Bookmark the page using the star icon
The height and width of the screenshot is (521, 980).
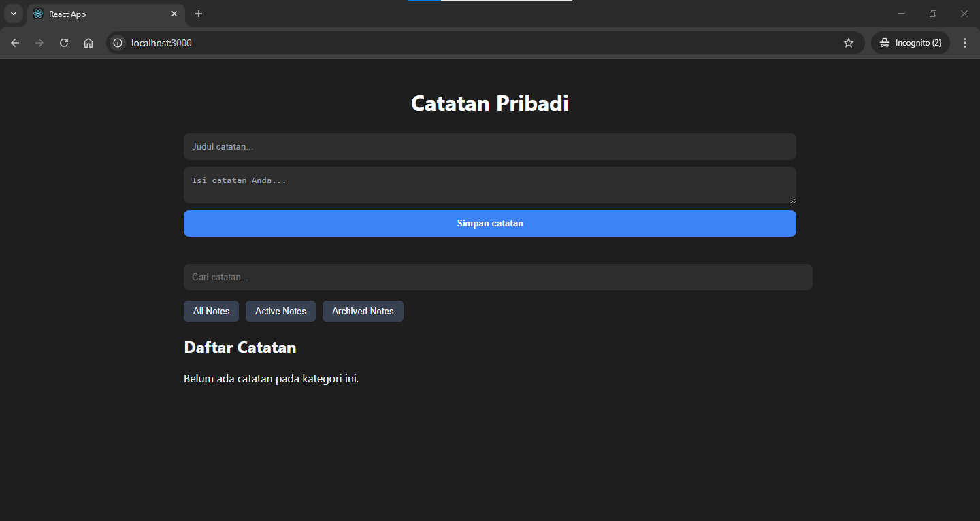click(x=848, y=42)
